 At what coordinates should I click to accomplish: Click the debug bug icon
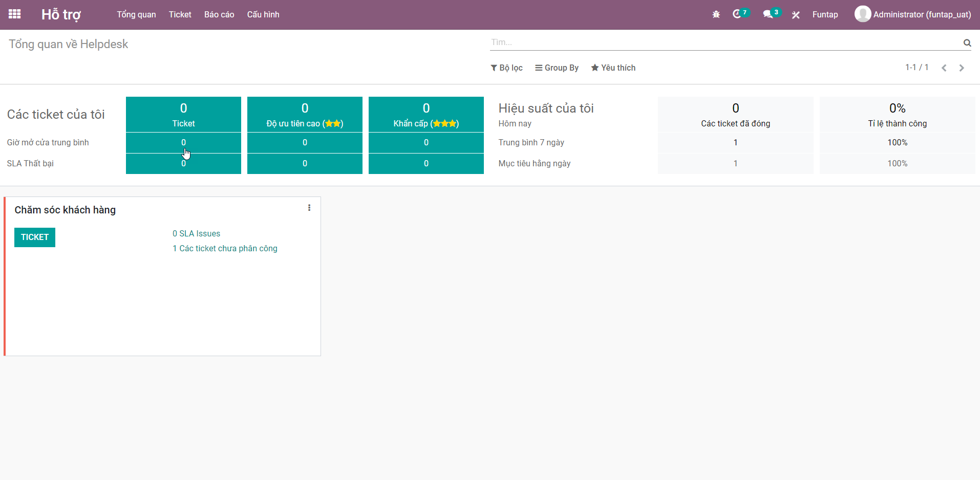pyautogui.click(x=716, y=15)
